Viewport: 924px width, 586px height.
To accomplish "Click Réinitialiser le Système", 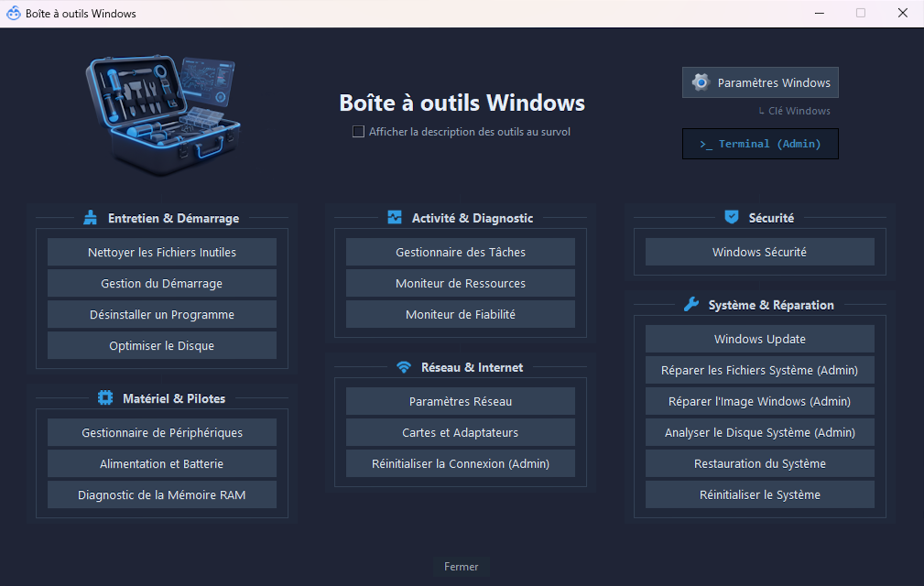I will 759,494.
